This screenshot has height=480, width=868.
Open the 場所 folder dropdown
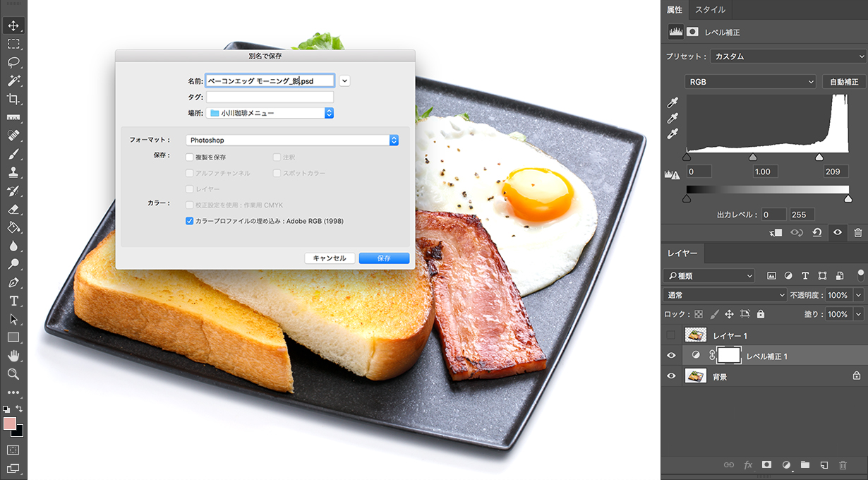pos(270,113)
